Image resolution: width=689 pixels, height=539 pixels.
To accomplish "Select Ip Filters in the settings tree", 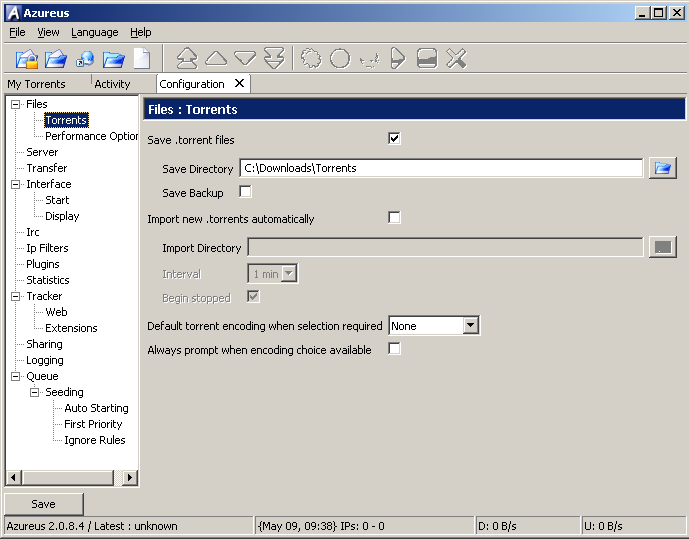I will [47, 248].
